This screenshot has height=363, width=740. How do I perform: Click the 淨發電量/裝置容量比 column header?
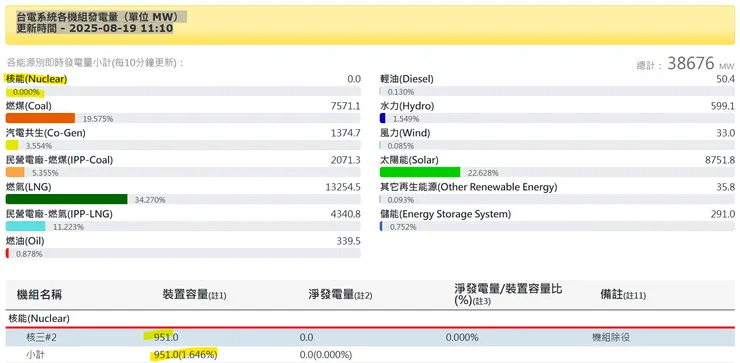508,294
